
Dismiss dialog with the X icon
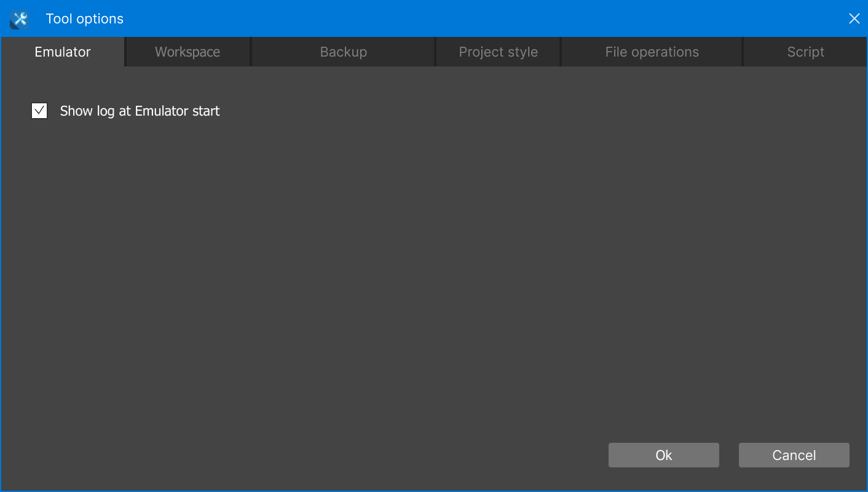(854, 19)
